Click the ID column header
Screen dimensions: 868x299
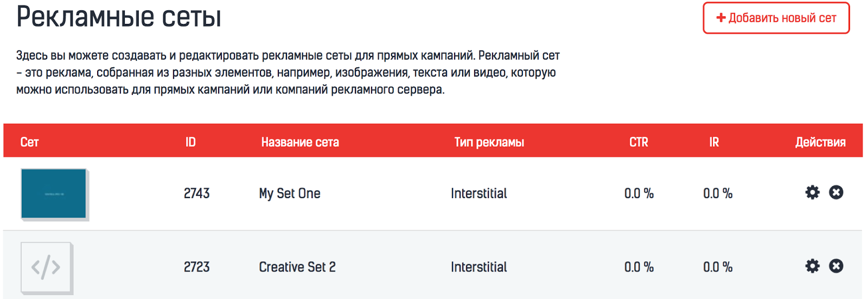pyautogui.click(x=190, y=142)
